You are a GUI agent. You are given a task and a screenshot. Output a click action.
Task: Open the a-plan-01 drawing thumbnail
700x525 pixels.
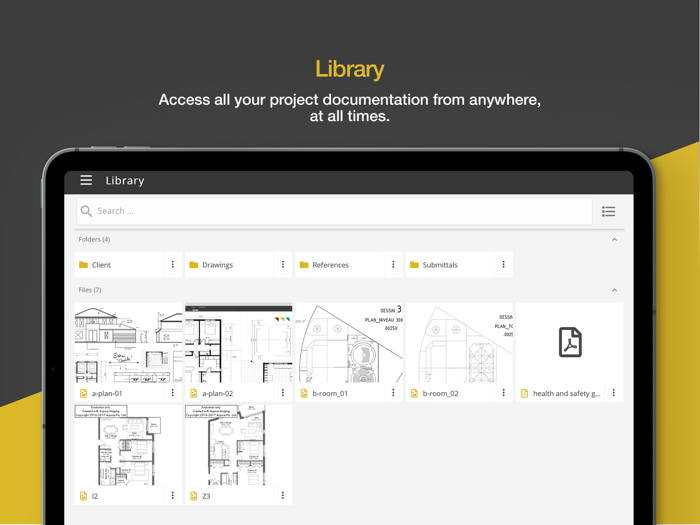point(129,343)
